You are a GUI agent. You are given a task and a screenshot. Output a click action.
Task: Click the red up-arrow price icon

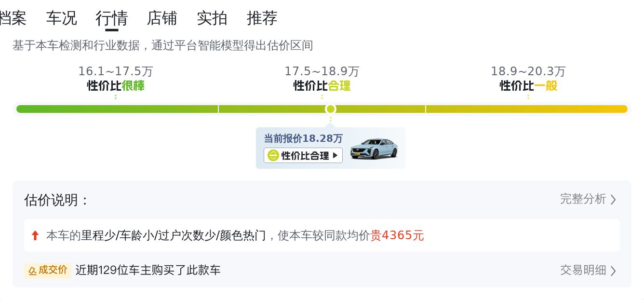coord(35,235)
